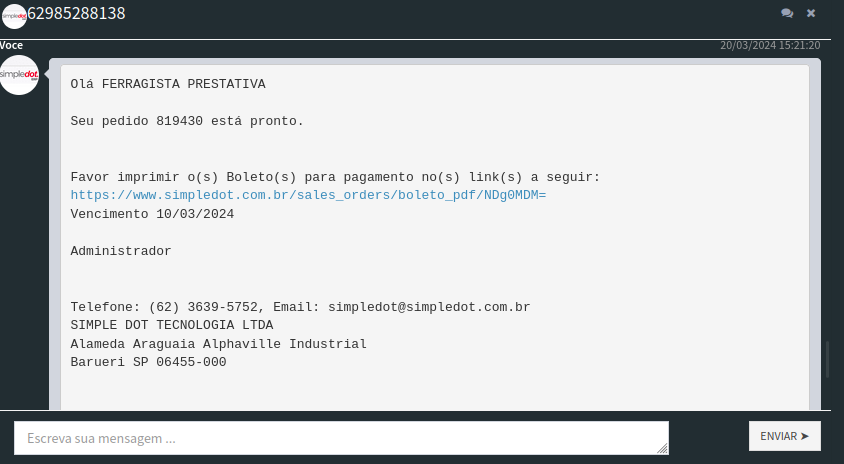Click the Telefone and Email contact line
The width and height of the screenshot is (844, 464).
coord(300,307)
